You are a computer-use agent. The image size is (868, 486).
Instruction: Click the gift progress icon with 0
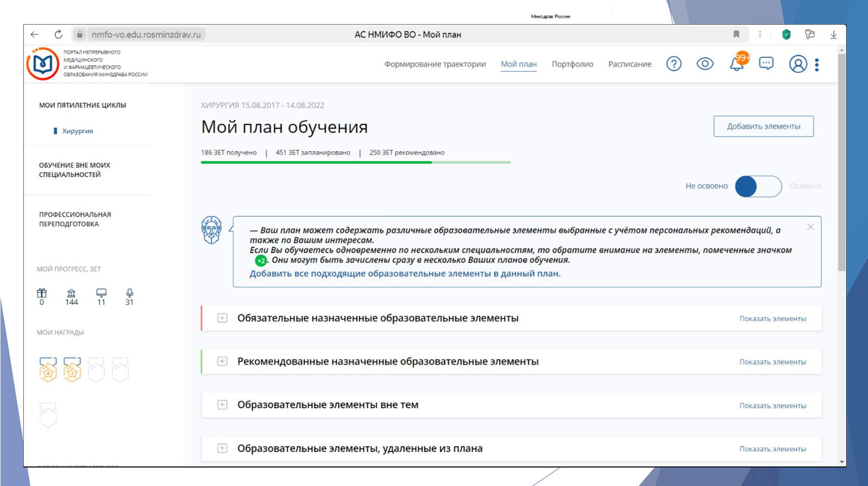pyautogui.click(x=41, y=293)
